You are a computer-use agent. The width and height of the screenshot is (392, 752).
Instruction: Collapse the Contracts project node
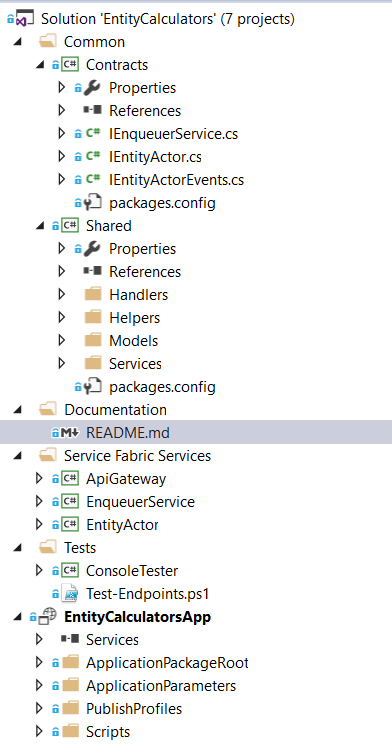(x=40, y=65)
